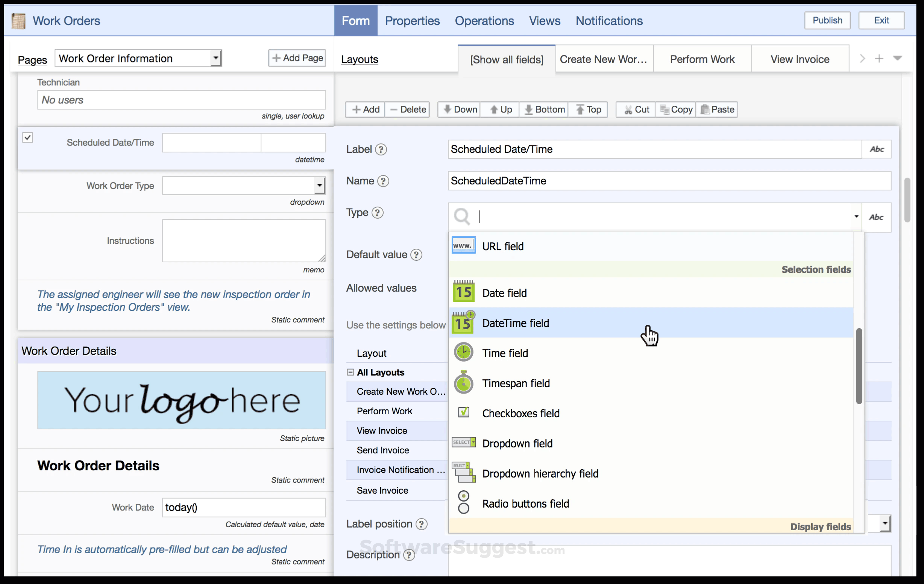The width and height of the screenshot is (924, 584).
Task: Choose the Checkboxes field type
Action: (520, 413)
